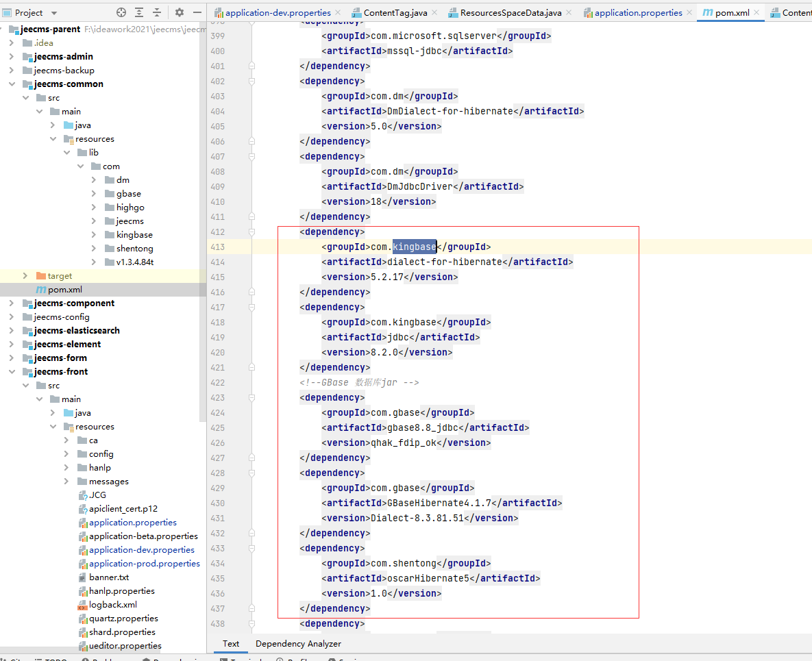Screen dimensions: 812x661
Task: Click the Collapse All icon in Project panel
Action: tap(157, 12)
